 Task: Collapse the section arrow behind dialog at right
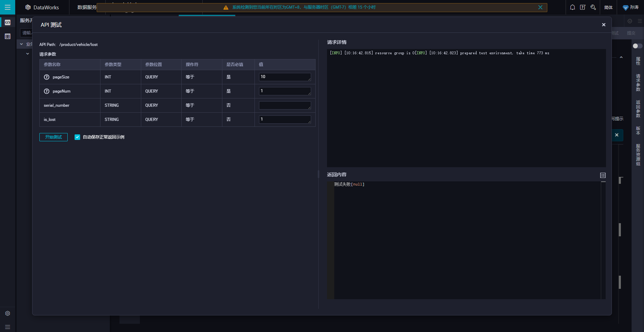click(621, 57)
